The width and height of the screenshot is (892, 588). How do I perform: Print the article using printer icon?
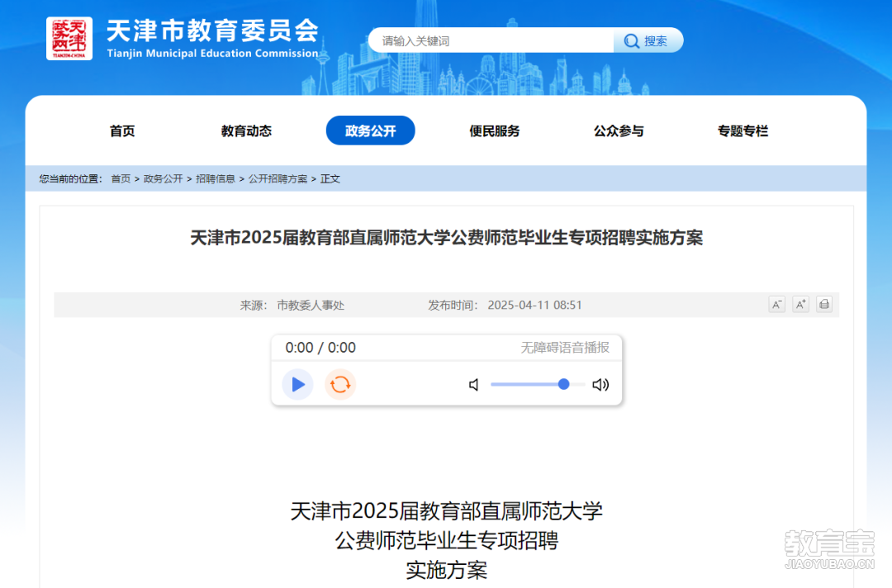[x=824, y=305]
